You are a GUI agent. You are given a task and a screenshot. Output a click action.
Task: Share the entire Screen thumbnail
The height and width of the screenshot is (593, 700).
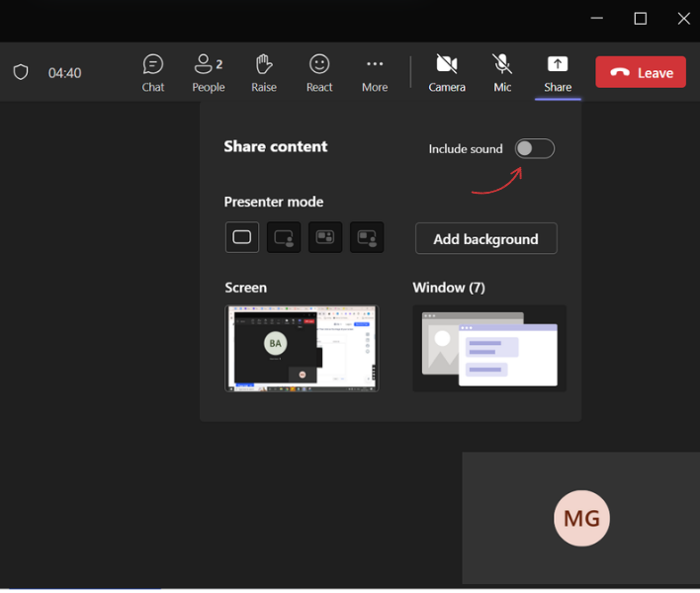point(302,349)
